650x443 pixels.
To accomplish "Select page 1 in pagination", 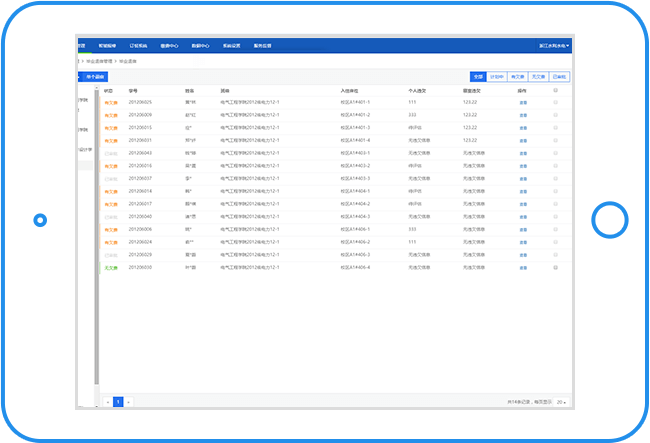I will 118,402.
